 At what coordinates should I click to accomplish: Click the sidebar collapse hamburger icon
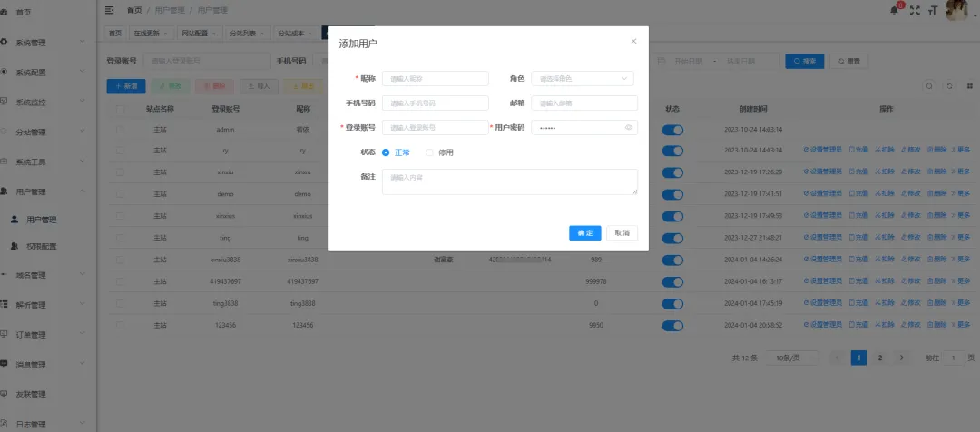coord(110,10)
